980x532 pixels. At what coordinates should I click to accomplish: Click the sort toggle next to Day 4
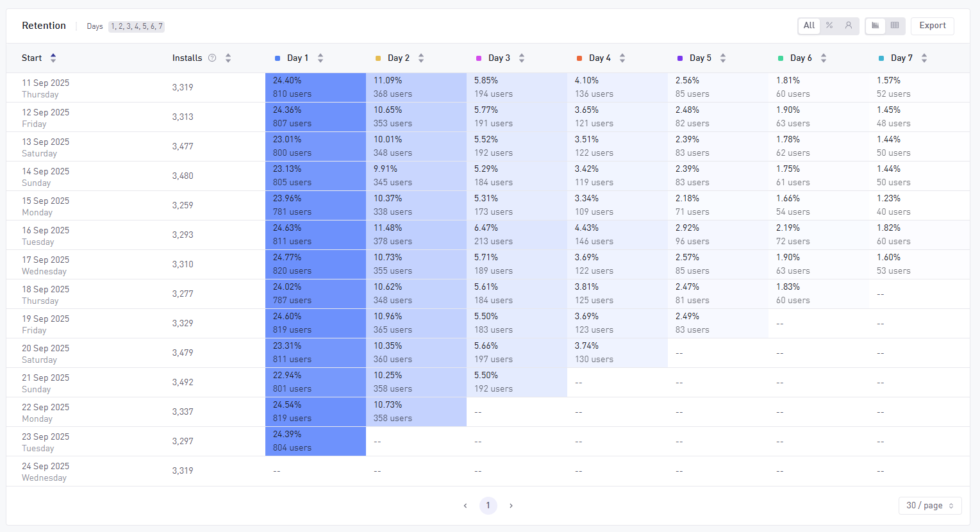pyautogui.click(x=622, y=58)
